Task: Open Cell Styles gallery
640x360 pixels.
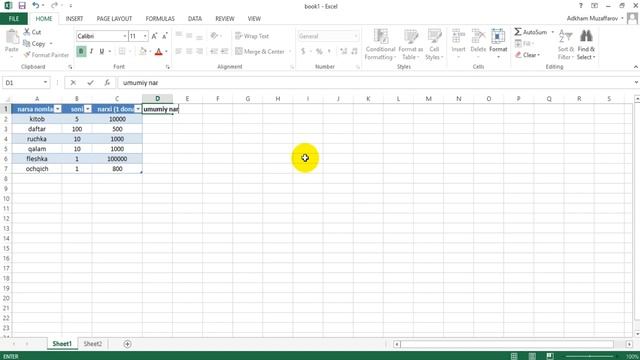Action: coord(434,44)
